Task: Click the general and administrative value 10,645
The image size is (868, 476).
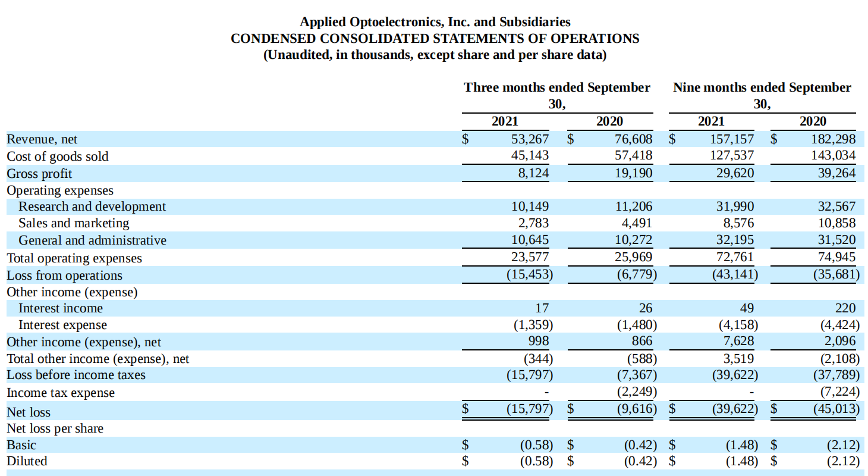Action: click(x=530, y=240)
